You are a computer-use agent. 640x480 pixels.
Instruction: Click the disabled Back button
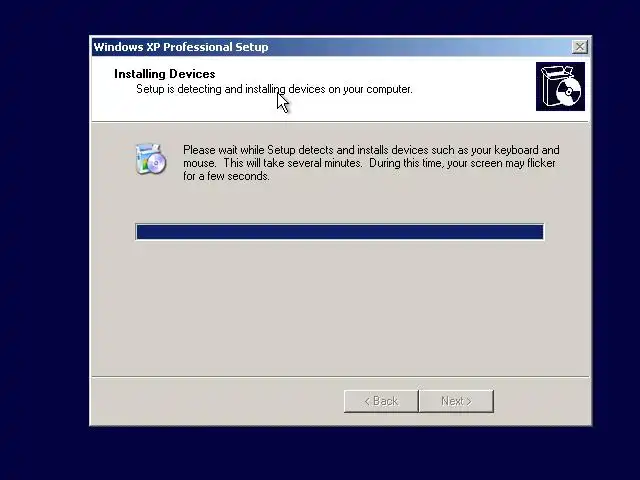coord(381,401)
